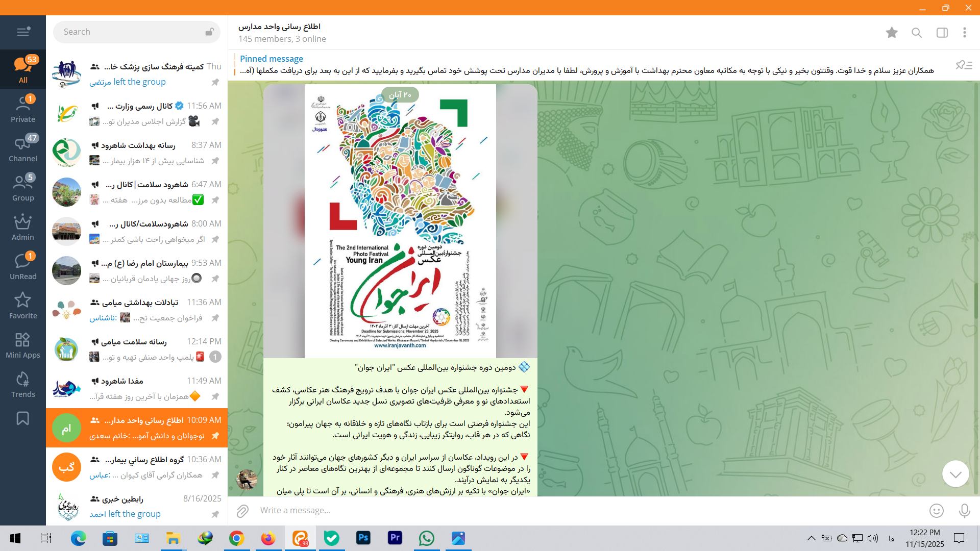Screen dimensions: 980x551
Task: Switch to the Channel folder tab
Action: pos(23,149)
